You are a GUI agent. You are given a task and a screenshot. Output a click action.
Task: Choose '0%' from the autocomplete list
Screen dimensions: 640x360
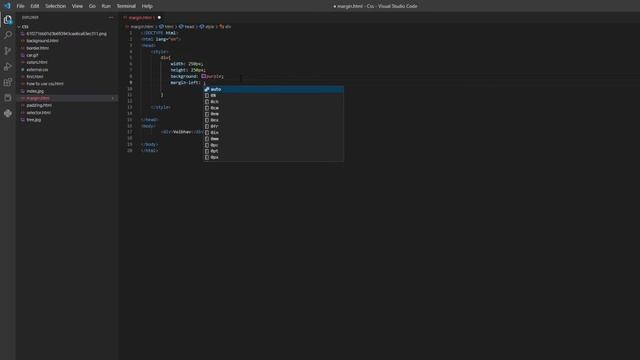point(273,96)
